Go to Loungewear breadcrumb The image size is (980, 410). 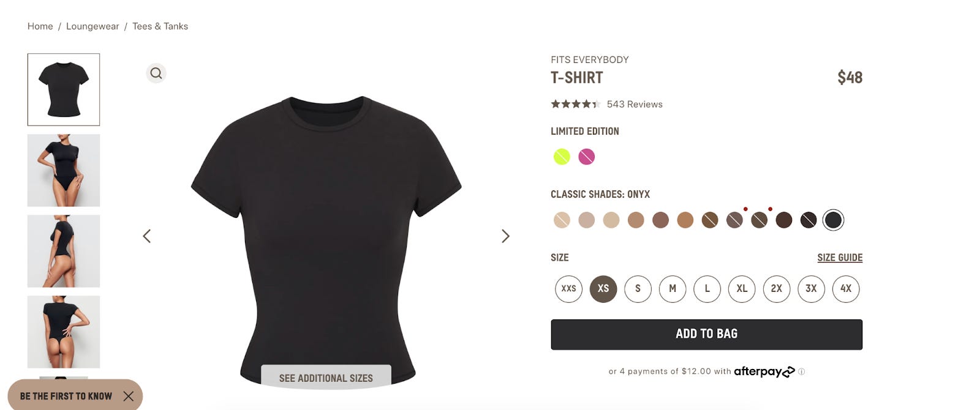coord(92,26)
